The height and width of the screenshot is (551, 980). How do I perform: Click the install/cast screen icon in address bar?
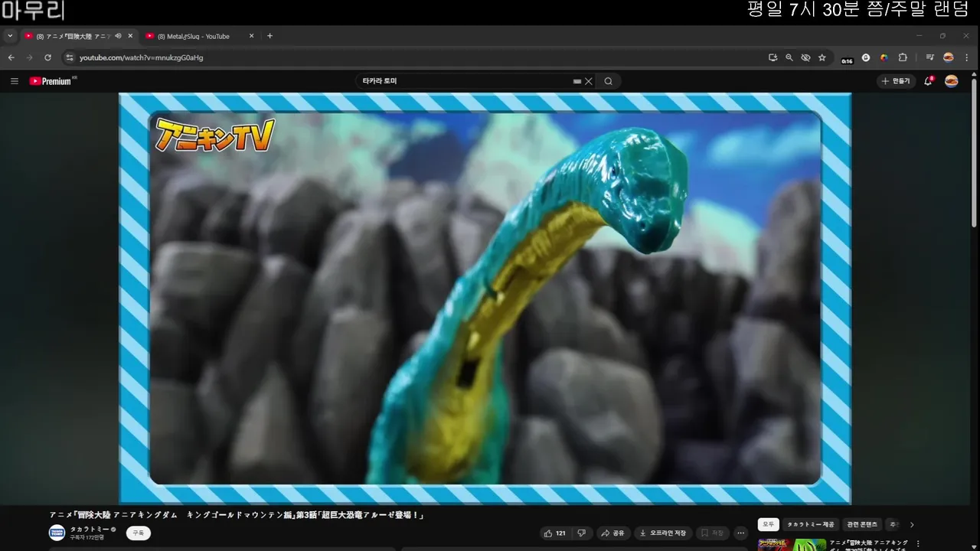click(x=773, y=57)
